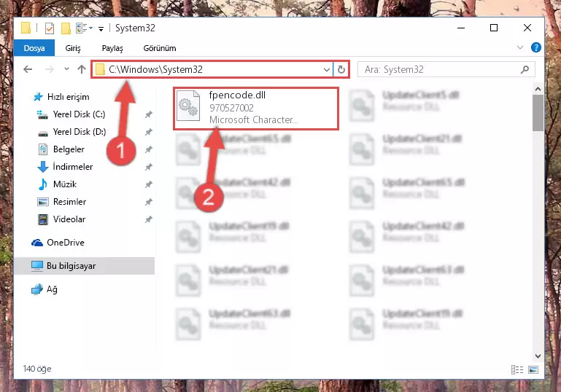Open the view layout icon dropdown in title bar
The image size is (561, 392).
click(x=84, y=28)
